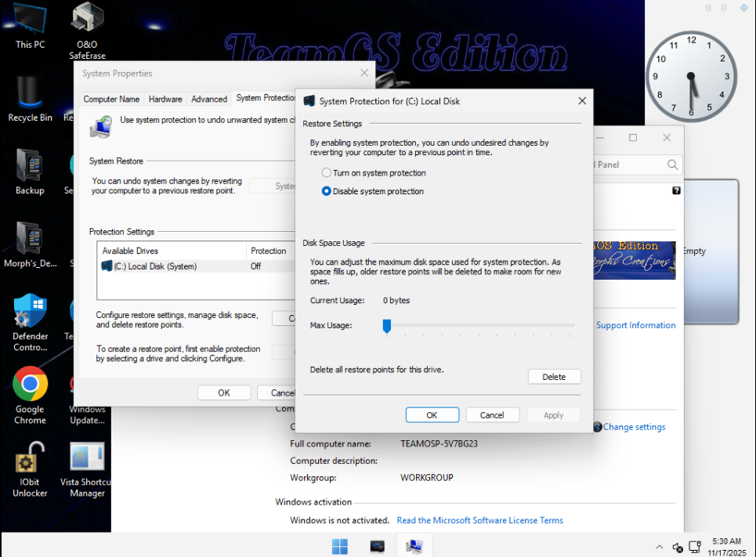Switch to the Hardware tab
Viewport: 756px width, 557px height.
(x=165, y=99)
